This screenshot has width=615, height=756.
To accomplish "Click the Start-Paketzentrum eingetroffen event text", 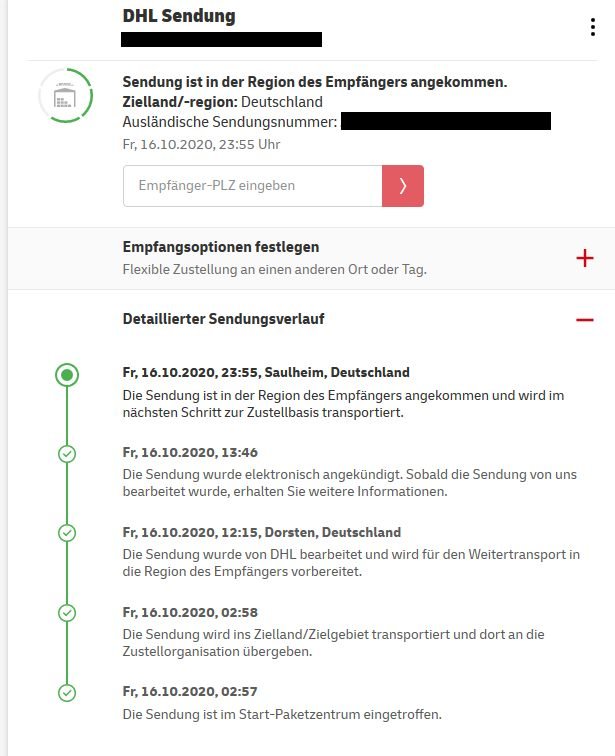I will click(282, 714).
